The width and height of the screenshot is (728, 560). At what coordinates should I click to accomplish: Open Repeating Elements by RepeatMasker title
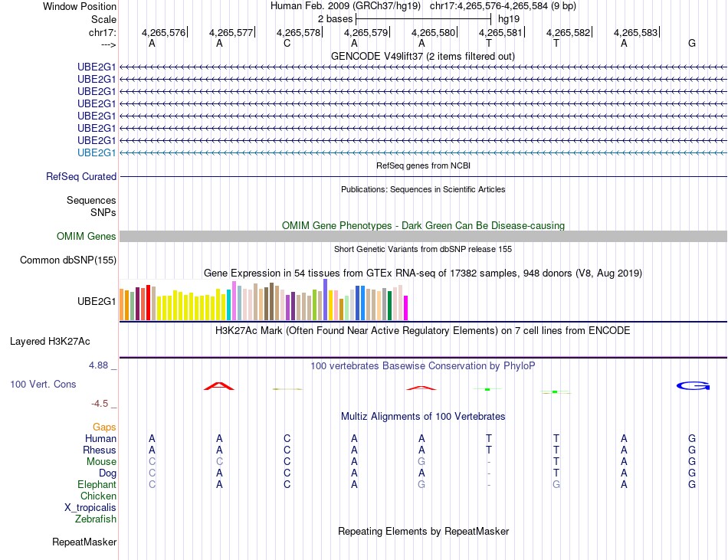(424, 531)
